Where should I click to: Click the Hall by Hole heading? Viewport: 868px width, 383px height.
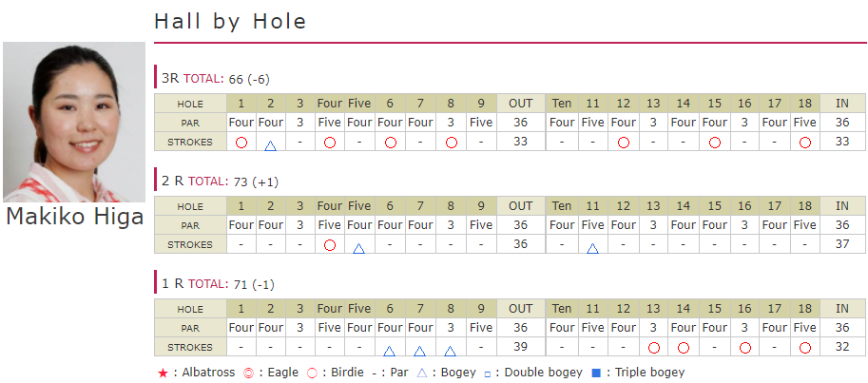click(230, 22)
